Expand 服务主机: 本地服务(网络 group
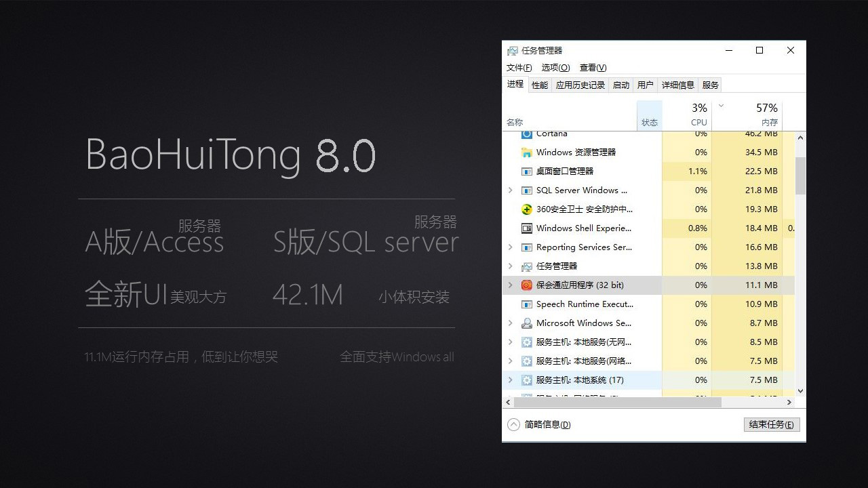Screen dimensions: 868x488 (x=511, y=361)
